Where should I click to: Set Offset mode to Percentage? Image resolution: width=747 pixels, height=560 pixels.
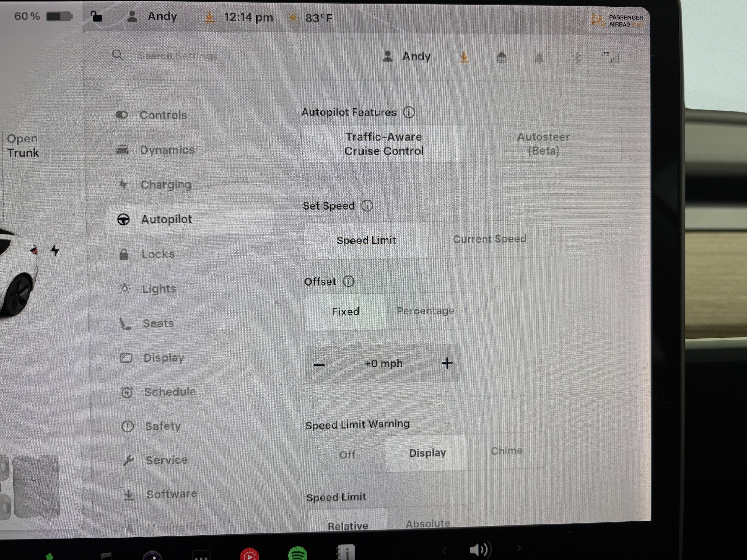[425, 311]
